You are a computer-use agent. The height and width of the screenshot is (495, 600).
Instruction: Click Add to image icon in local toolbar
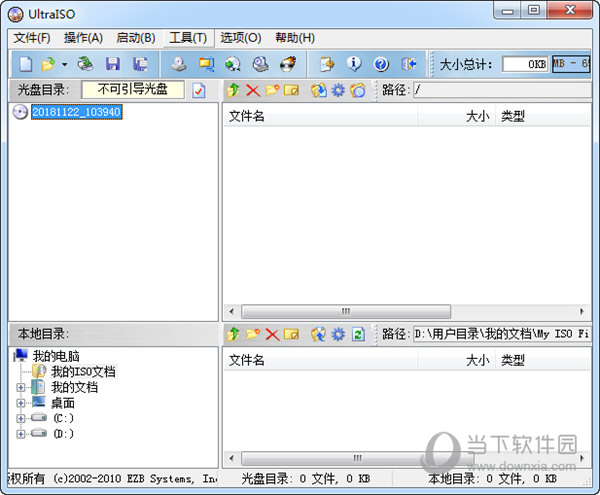point(318,334)
